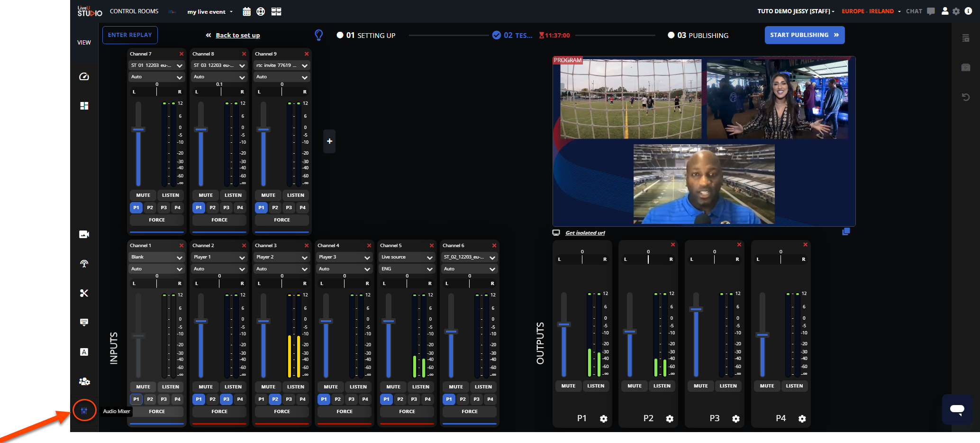
Task: Open the Control Rooms menu
Action: coord(134,11)
